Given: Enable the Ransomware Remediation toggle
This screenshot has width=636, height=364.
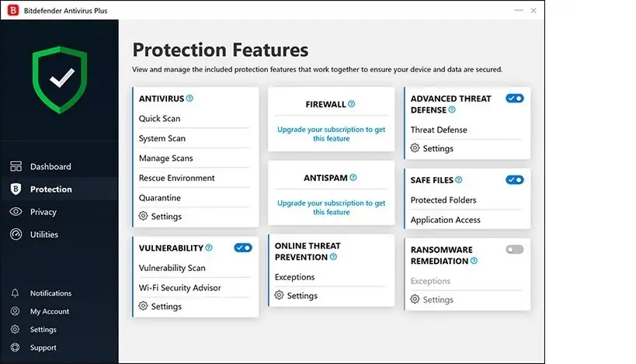Looking at the screenshot, I should (515, 250).
